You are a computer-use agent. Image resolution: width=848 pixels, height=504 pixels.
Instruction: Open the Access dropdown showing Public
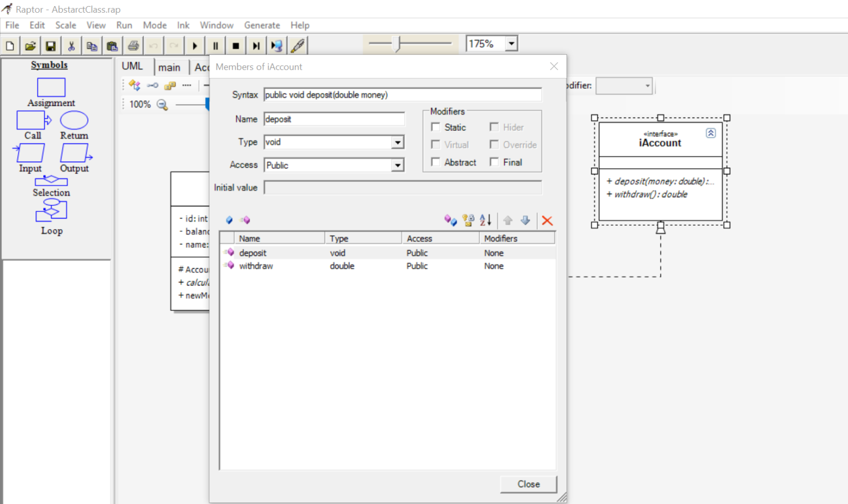(x=397, y=165)
